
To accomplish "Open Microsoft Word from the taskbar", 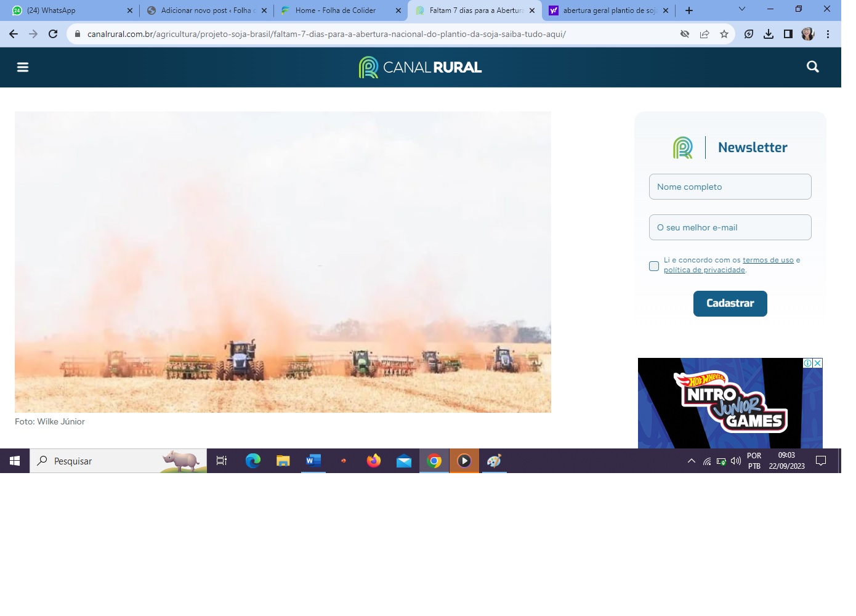I will tap(313, 461).
